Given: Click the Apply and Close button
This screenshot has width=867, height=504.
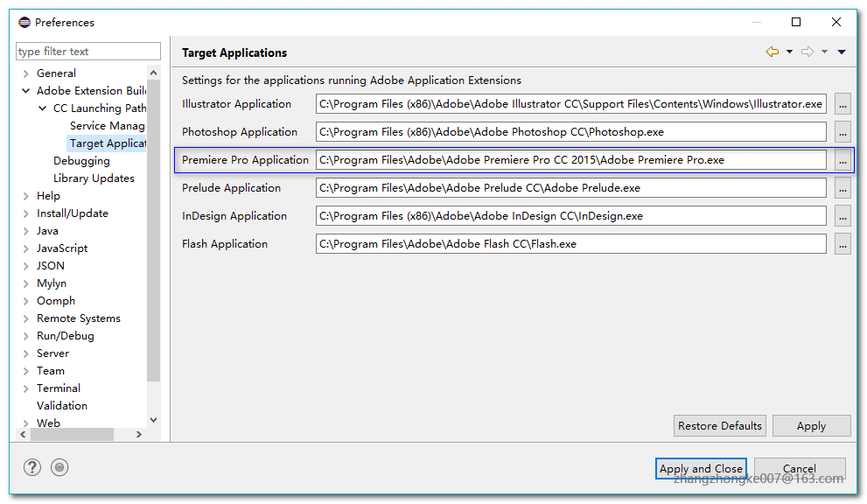Looking at the screenshot, I should tap(701, 469).
